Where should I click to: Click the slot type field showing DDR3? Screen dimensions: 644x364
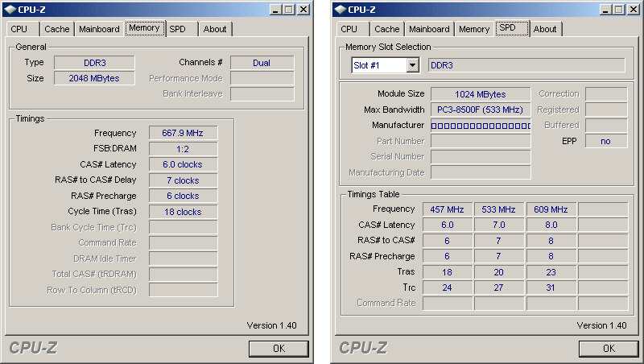[526, 65]
